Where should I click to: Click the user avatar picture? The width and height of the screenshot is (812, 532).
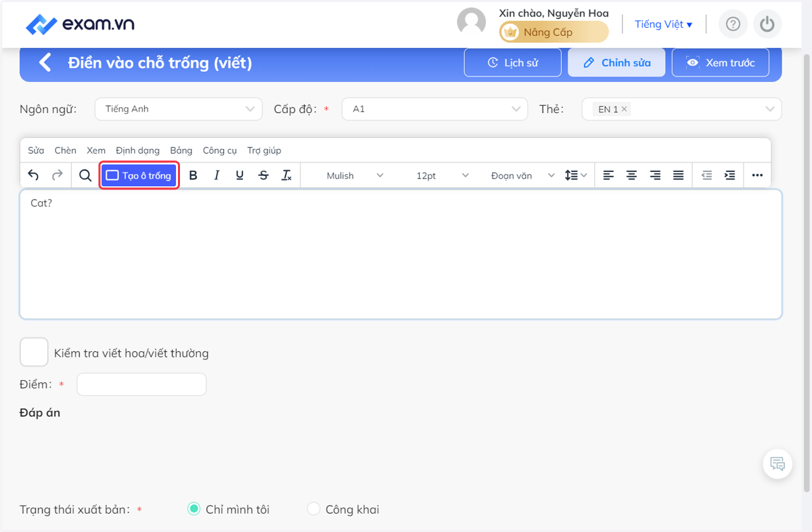coord(472,22)
